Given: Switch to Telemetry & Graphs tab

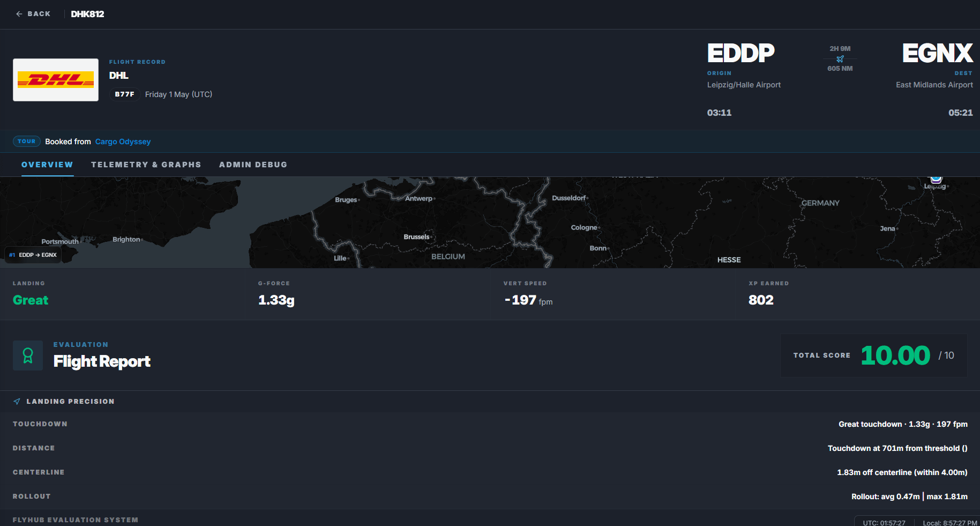Looking at the screenshot, I should point(146,165).
